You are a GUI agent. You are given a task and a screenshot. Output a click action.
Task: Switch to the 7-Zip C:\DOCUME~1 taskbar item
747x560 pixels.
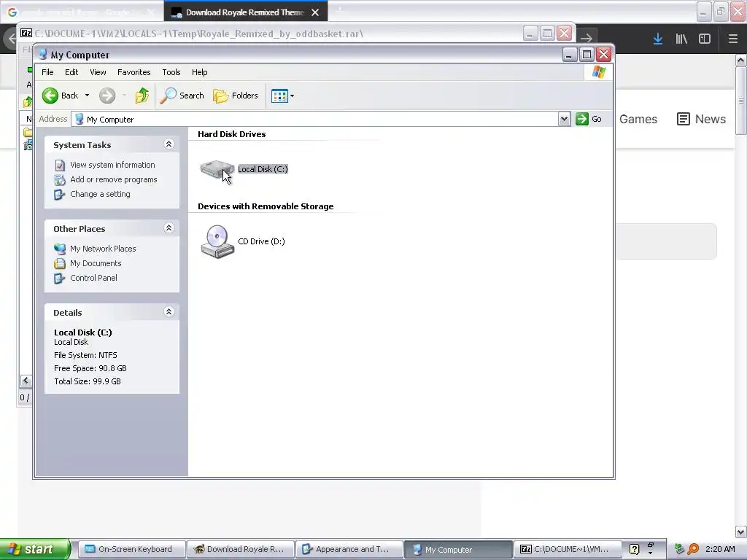567,549
